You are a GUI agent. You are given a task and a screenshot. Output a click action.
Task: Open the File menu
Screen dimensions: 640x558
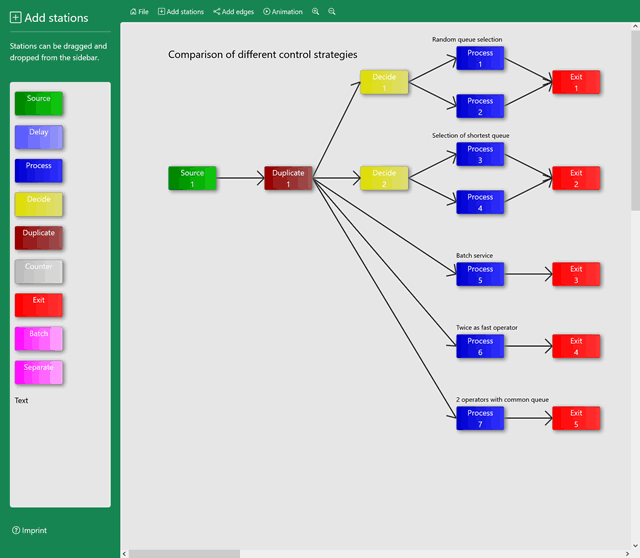(x=140, y=12)
